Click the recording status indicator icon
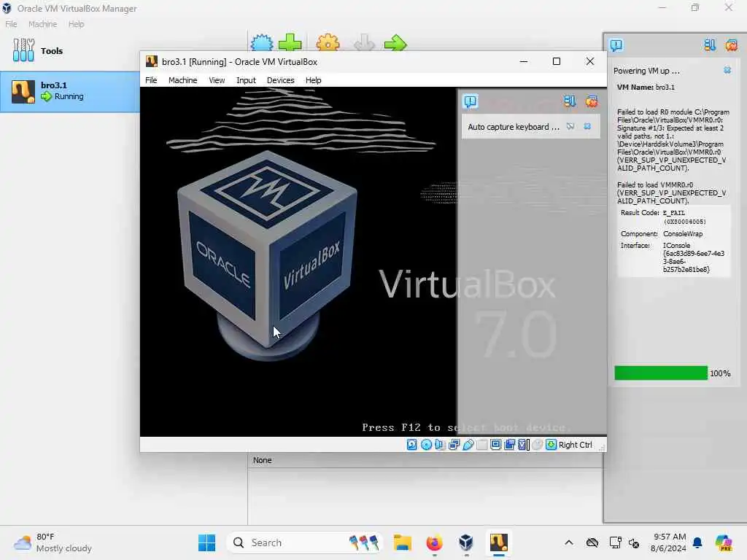 point(510,445)
